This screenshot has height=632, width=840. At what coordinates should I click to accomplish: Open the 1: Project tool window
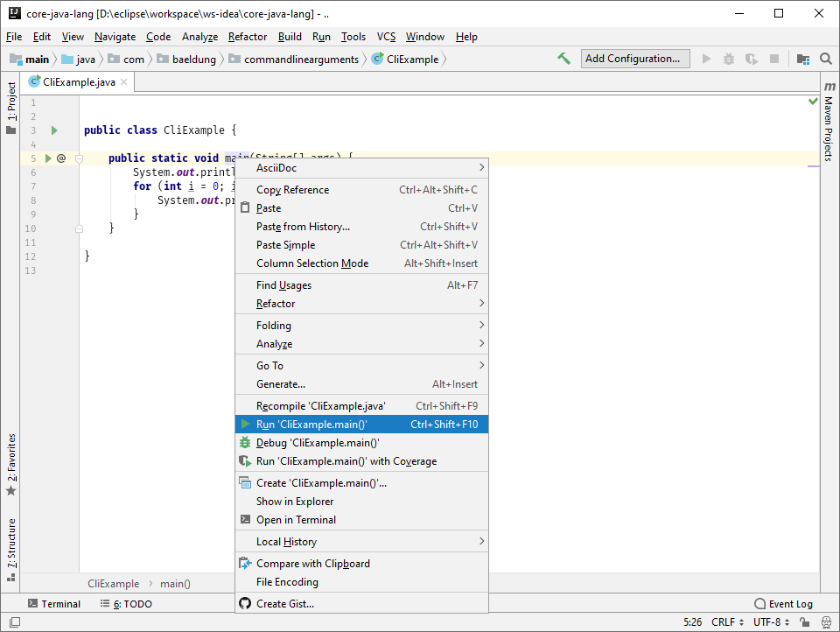click(10, 108)
